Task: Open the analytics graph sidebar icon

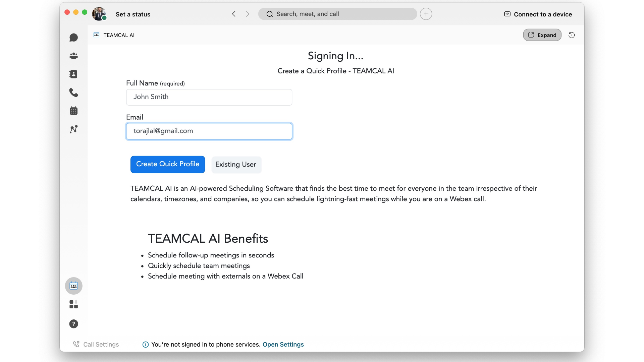Action: tap(73, 129)
